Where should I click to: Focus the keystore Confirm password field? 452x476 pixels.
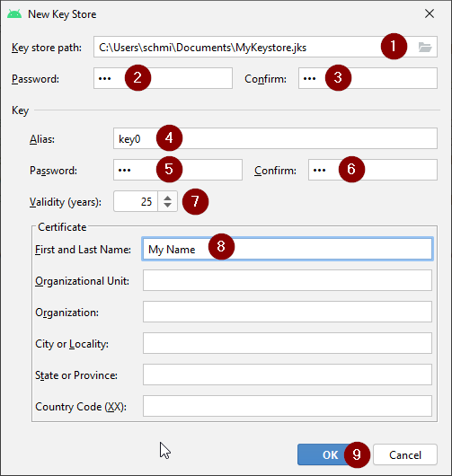[x=368, y=78]
